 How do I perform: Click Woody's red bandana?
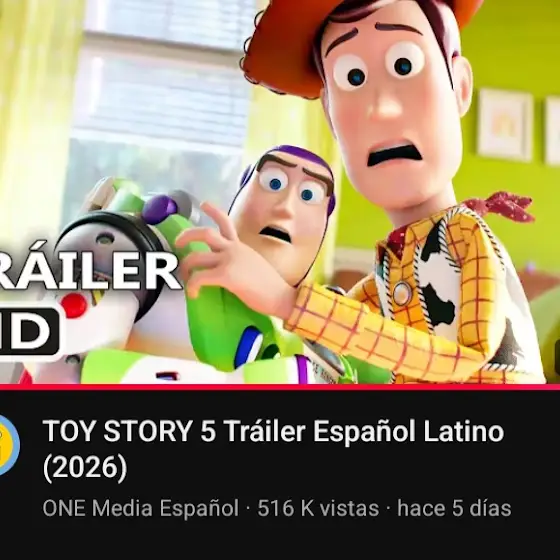[x=500, y=206]
